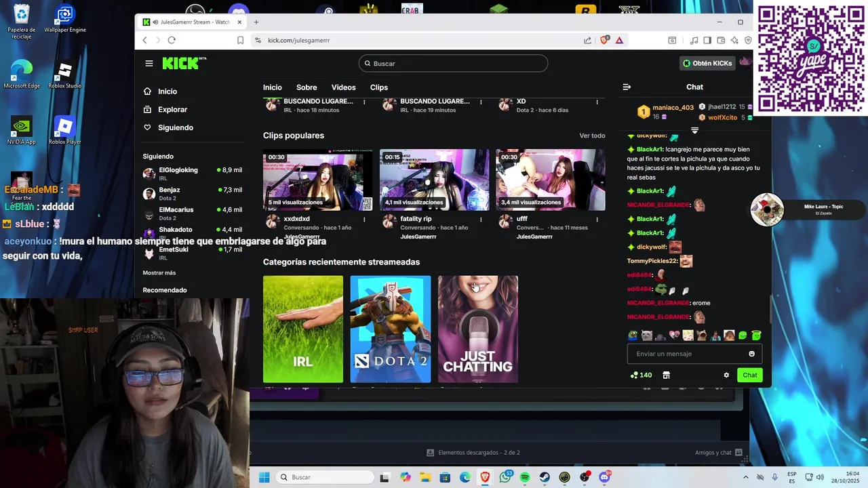This screenshot has width=868, height=488.
Task: Open options menu for fatality rip clip
Action: 481,220
